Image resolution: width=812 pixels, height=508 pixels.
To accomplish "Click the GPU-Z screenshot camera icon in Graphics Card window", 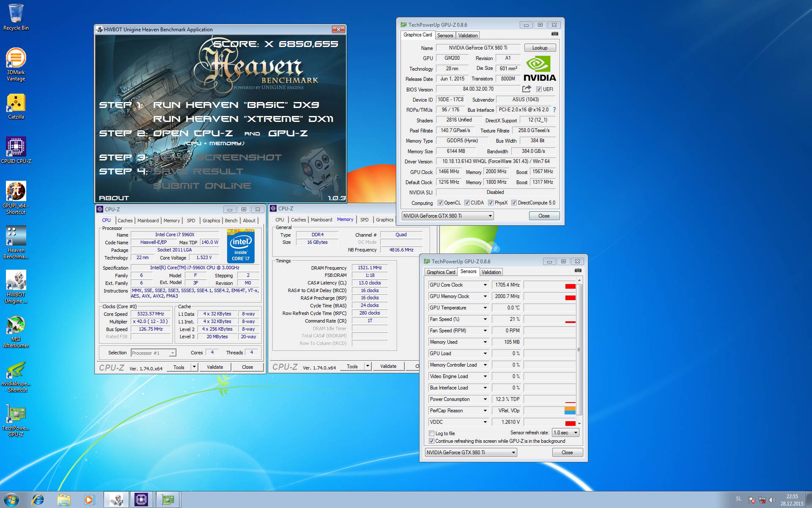I will (555, 34).
